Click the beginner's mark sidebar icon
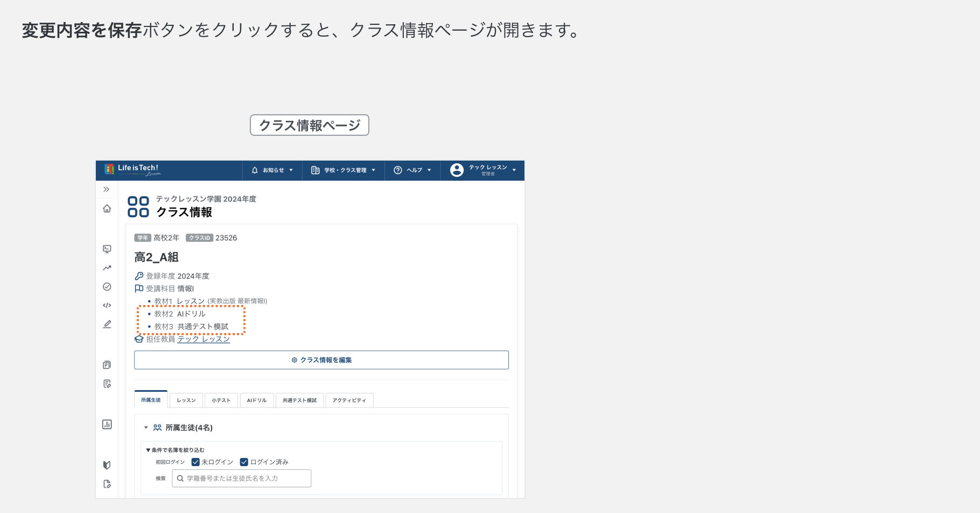The width and height of the screenshot is (980, 513). pos(107,465)
